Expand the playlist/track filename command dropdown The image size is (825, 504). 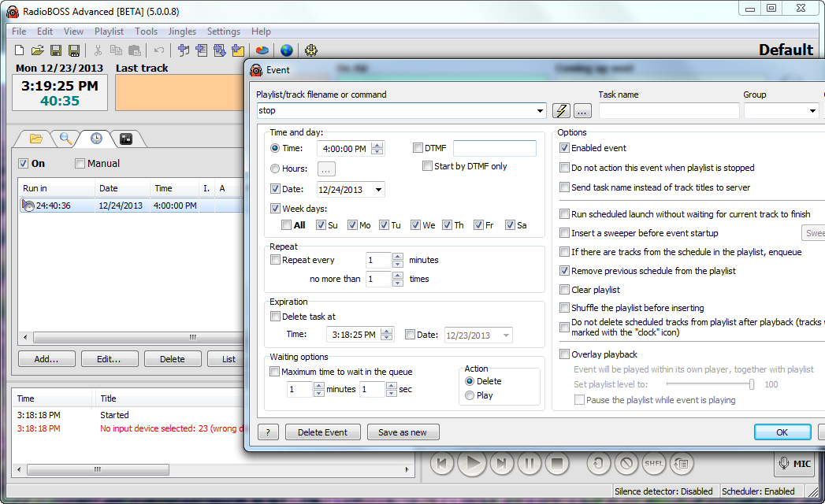click(540, 111)
